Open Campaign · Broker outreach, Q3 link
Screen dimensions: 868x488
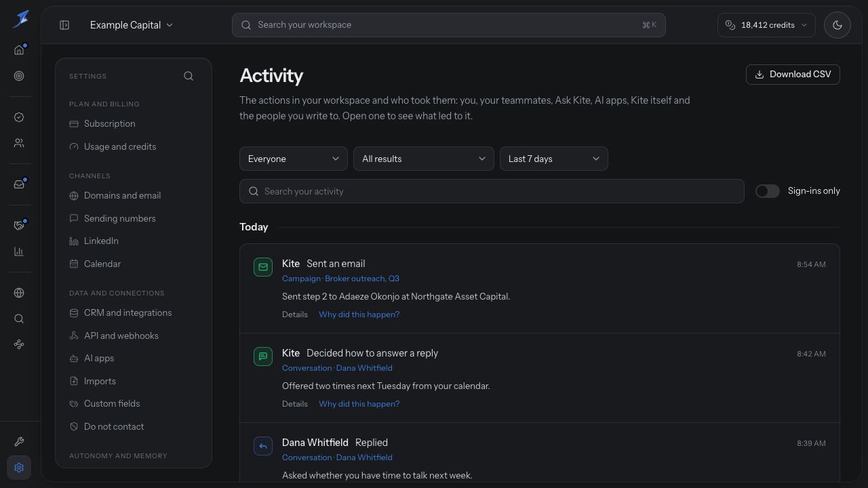[x=340, y=279]
